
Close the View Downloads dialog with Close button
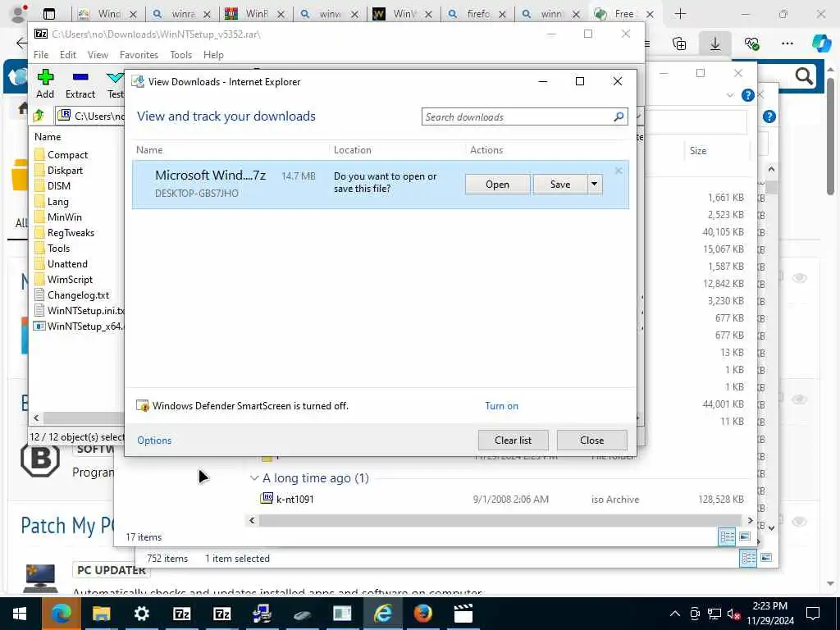591,441
